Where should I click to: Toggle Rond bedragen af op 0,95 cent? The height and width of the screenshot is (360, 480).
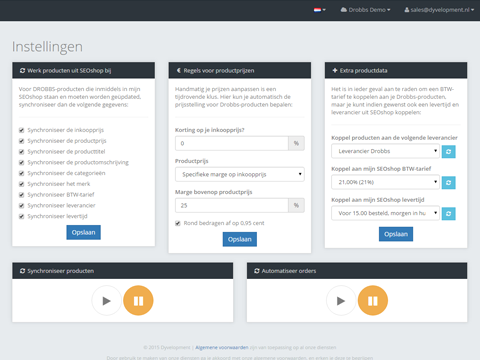pyautogui.click(x=178, y=223)
